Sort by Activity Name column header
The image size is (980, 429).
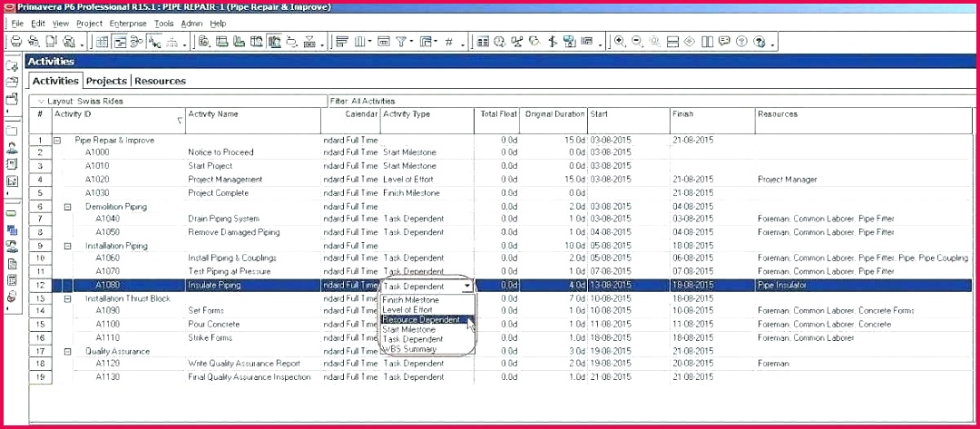253,120
